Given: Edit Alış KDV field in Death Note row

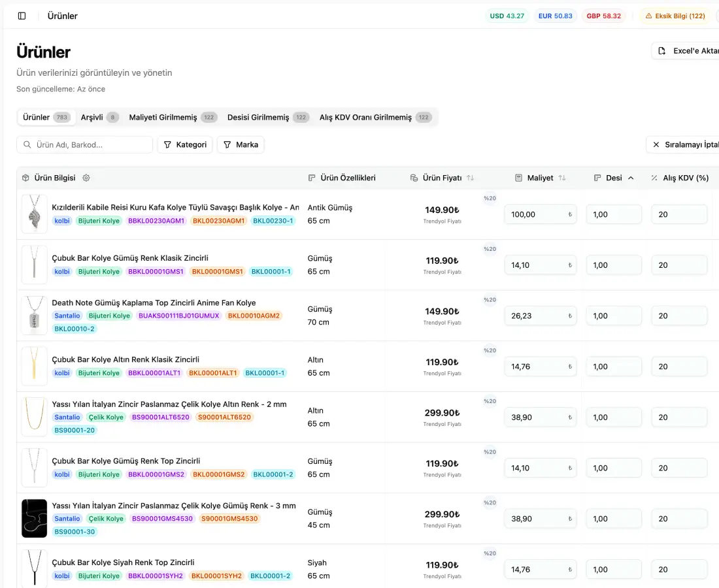Looking at the screenshot, I should point(679,316).
